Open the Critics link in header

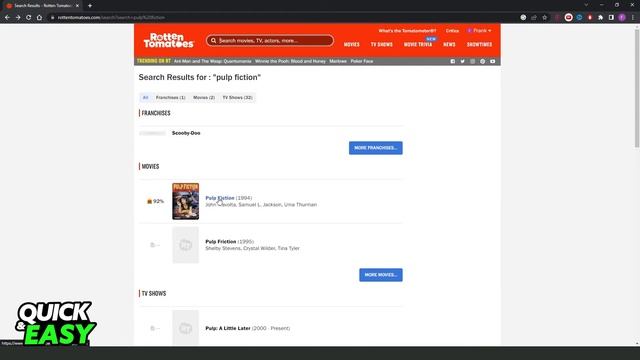click(x=452, y=31)
